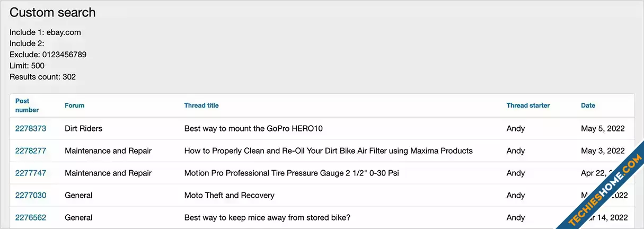Click the Moto Theft and Recovery title
The width and height of the screenshot is (644, 229).
pos(229,195)
